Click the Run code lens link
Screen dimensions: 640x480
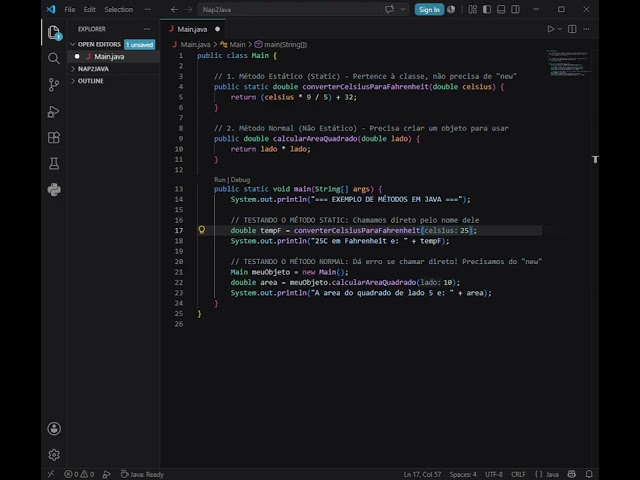click(220, 180)
